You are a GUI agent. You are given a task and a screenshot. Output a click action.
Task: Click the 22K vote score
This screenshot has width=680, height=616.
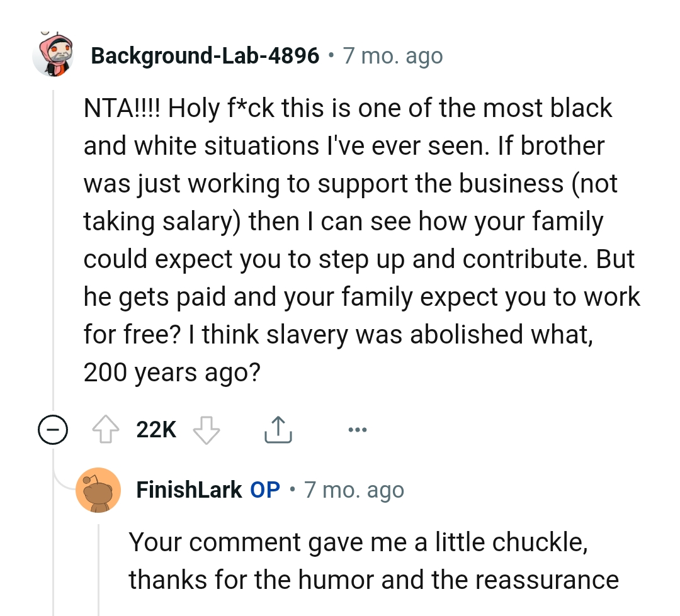(156, 430)
